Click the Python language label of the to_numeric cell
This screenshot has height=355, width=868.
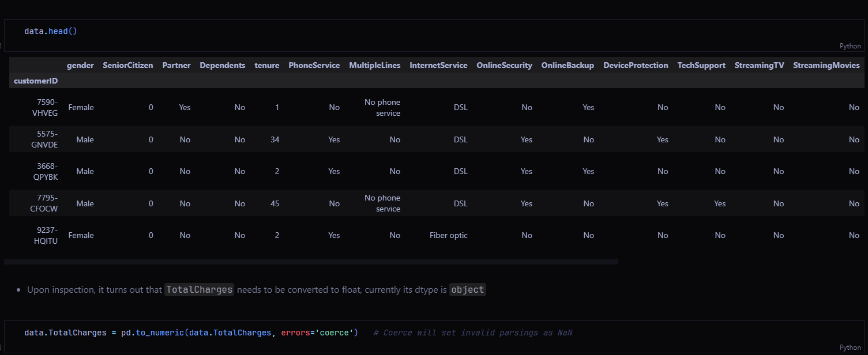850,348
